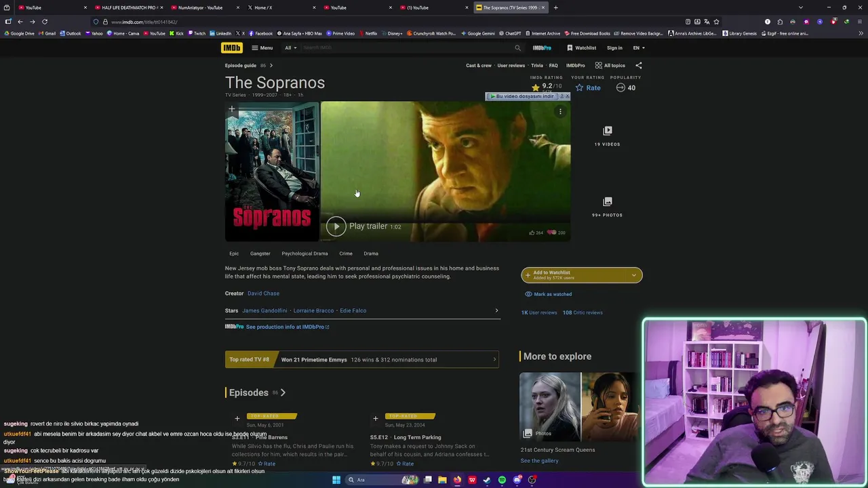The height and width of the screenshot is (488, 868).
Task: Open the 1K User reviews link
Action: [x=539, y=312]
